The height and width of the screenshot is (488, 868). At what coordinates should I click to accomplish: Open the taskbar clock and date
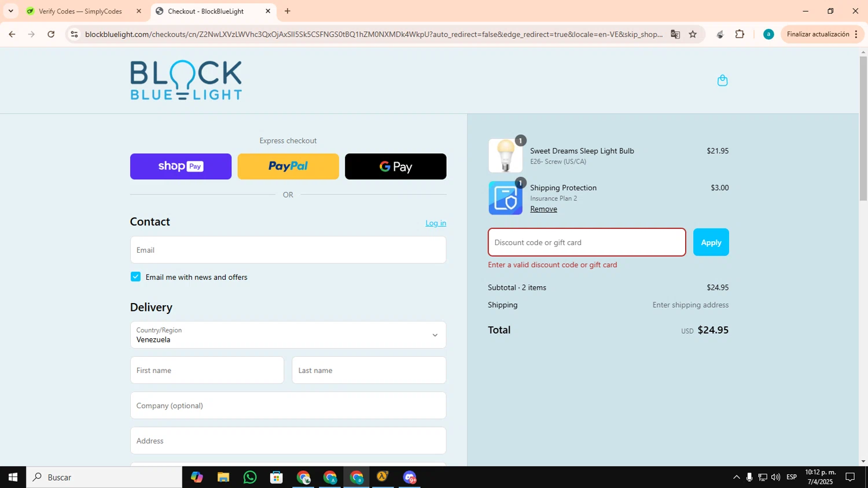point(821,477)
